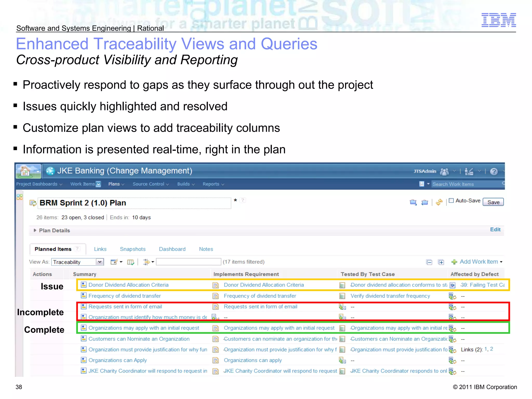
Task: Click requirement icon in Frequency of dividend transfer row
Action: [216, 296]
